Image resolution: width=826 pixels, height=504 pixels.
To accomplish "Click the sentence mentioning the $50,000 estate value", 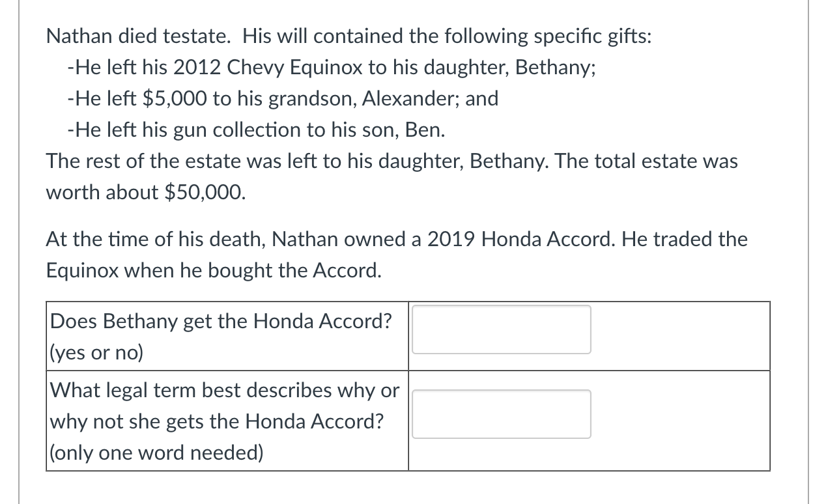I will point(391,176).
